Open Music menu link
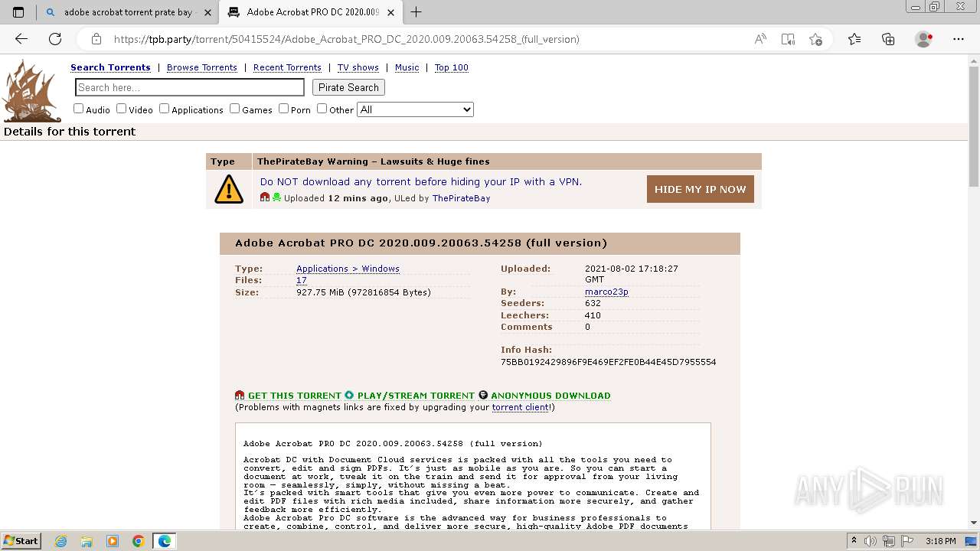Viewport: 980px width, 551px height. (407, 67)
